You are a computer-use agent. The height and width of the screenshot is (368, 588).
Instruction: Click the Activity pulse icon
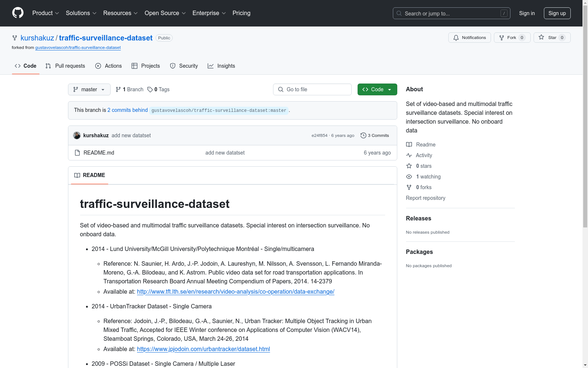pos(409,155)
